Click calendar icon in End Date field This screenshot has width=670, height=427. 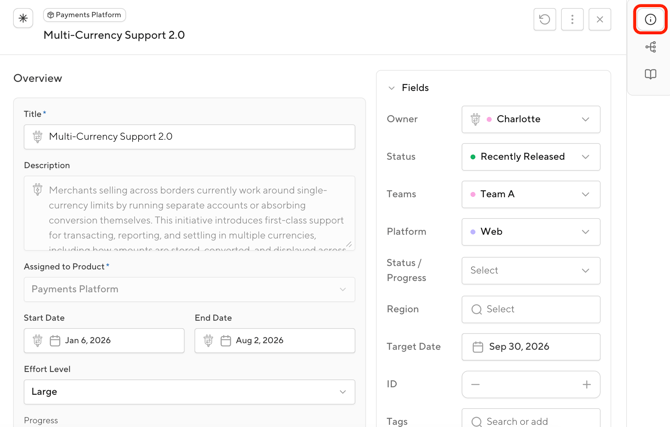coord(225,341)
